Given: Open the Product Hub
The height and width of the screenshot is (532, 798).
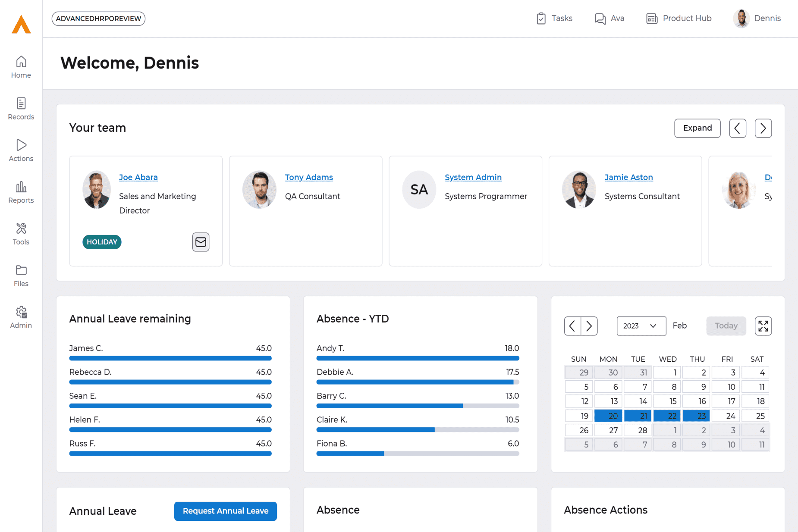Looking at the screenshot, I should (x=679, y=19).
